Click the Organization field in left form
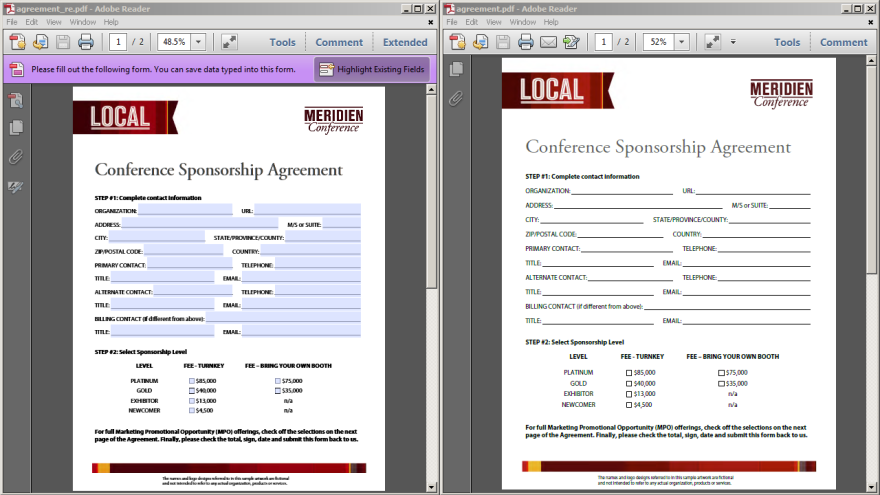 tap(185, 211)
